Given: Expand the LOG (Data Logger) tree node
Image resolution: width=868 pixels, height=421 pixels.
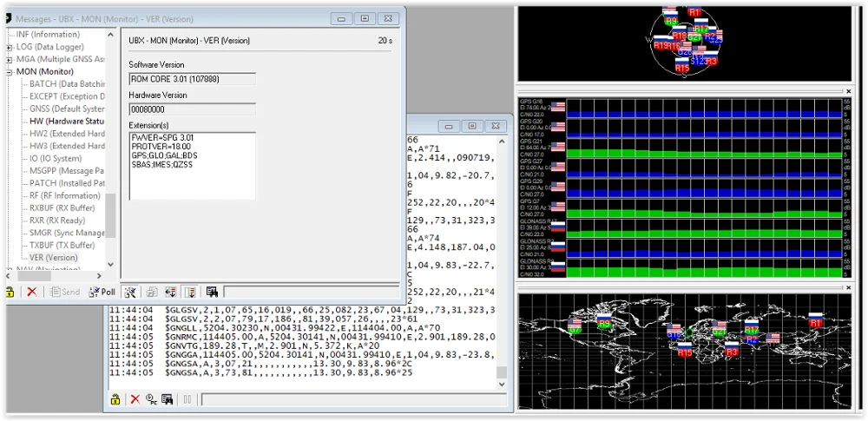Looking at the screenshot, I should tap(10, 47).
